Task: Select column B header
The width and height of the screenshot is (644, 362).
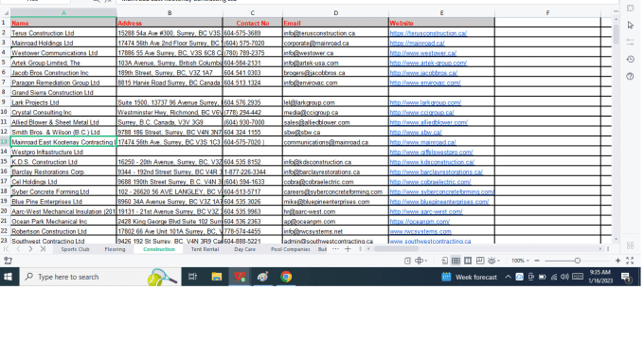Action: (x=170, y=13)
